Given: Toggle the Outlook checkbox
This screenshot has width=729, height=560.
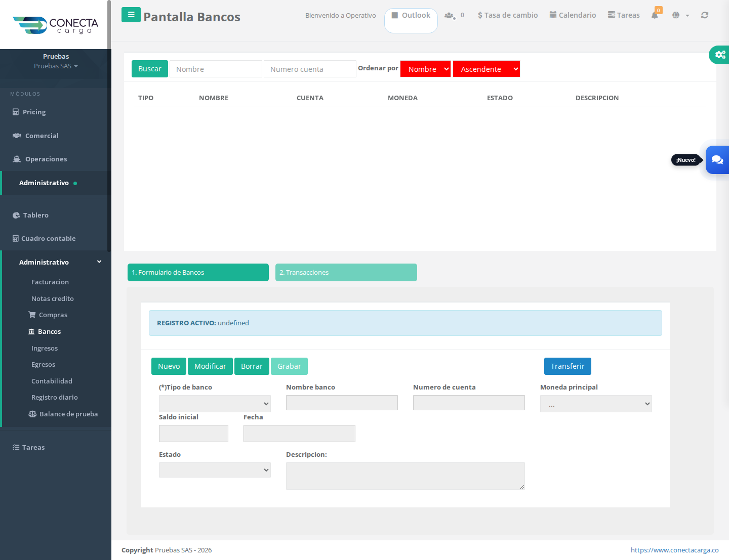Looking at the screenshot, I should [x=395, y=15].
